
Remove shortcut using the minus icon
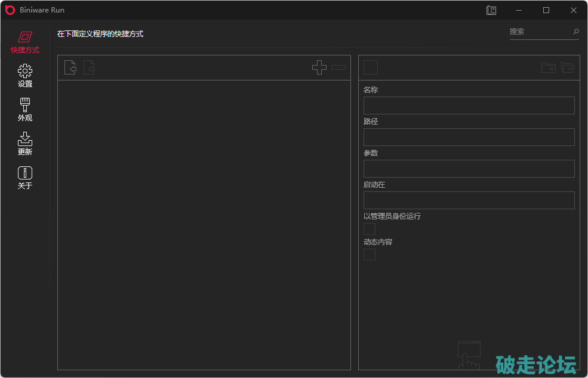[338, 67]
